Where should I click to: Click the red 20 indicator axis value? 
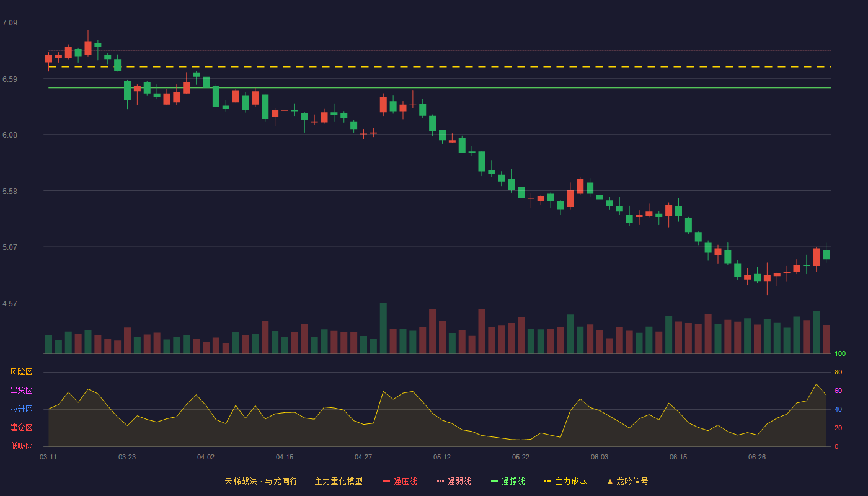(x=838, y=428)
